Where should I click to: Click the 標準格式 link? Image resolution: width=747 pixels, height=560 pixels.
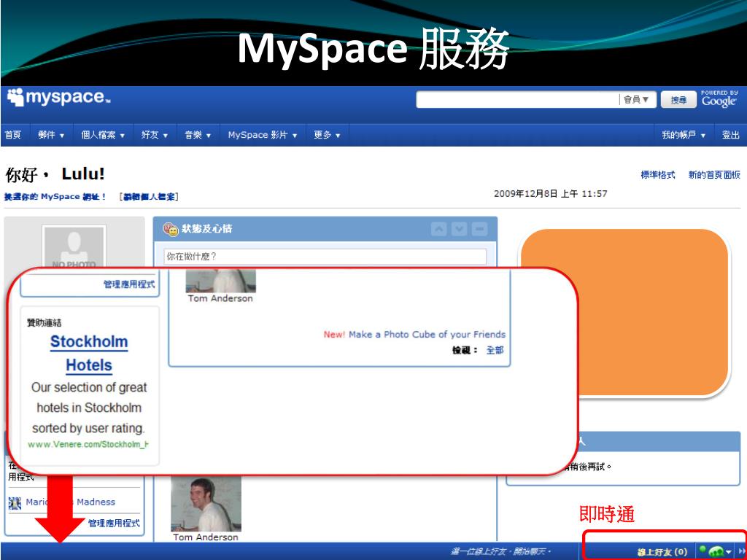pyautogui.click(x=657, y=175)
